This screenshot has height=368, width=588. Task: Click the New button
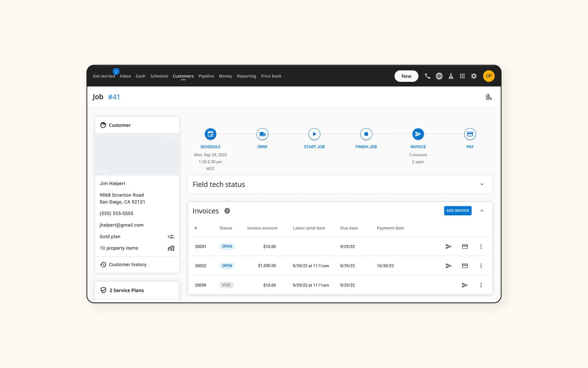point(406,76)
